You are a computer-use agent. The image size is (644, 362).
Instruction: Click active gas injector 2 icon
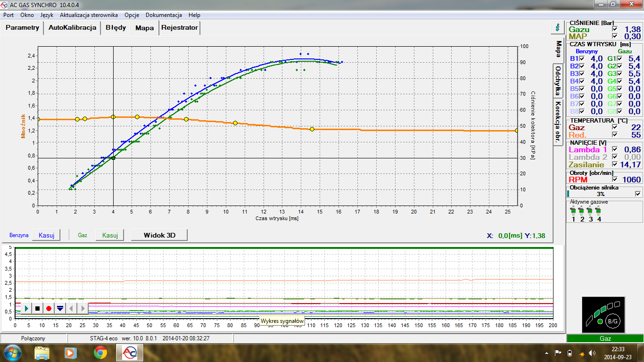582,210
